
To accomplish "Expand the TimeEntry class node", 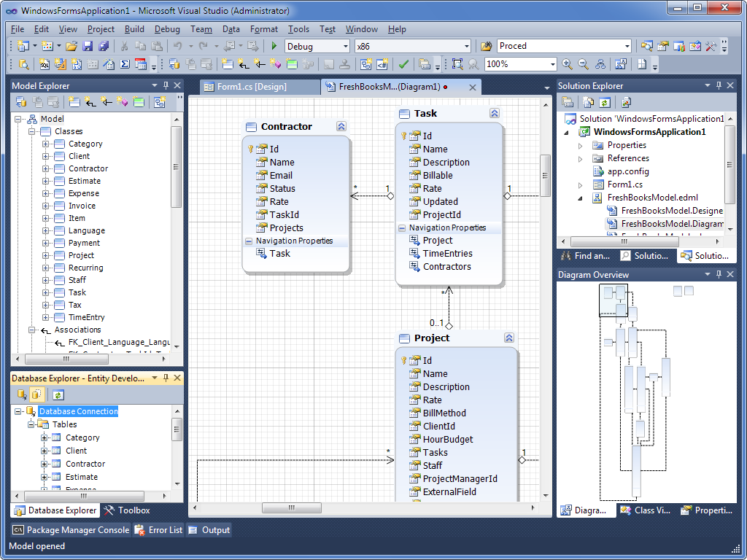I will point(45,317).
